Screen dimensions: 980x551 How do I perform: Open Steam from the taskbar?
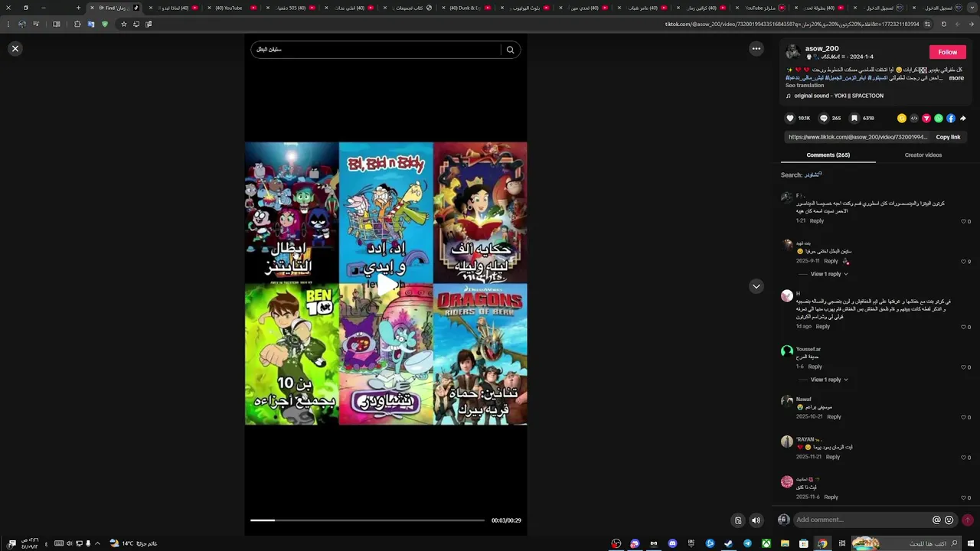pyautogui.click(x=729, y=543)
